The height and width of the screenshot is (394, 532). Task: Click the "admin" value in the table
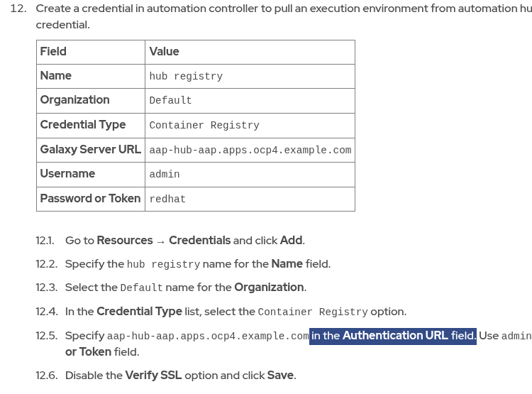[x=164, y=175]
